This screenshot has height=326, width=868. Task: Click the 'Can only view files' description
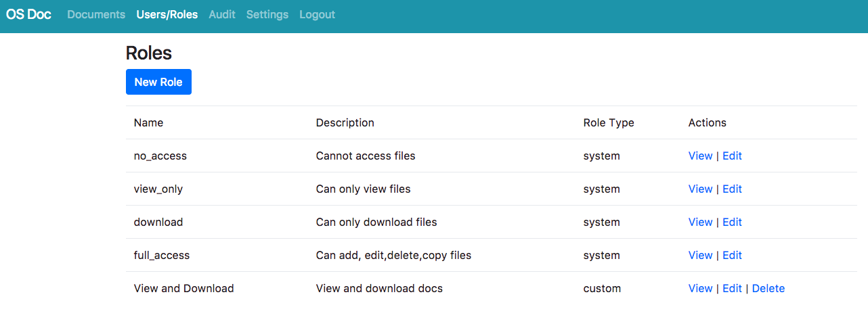click(364, 189)
